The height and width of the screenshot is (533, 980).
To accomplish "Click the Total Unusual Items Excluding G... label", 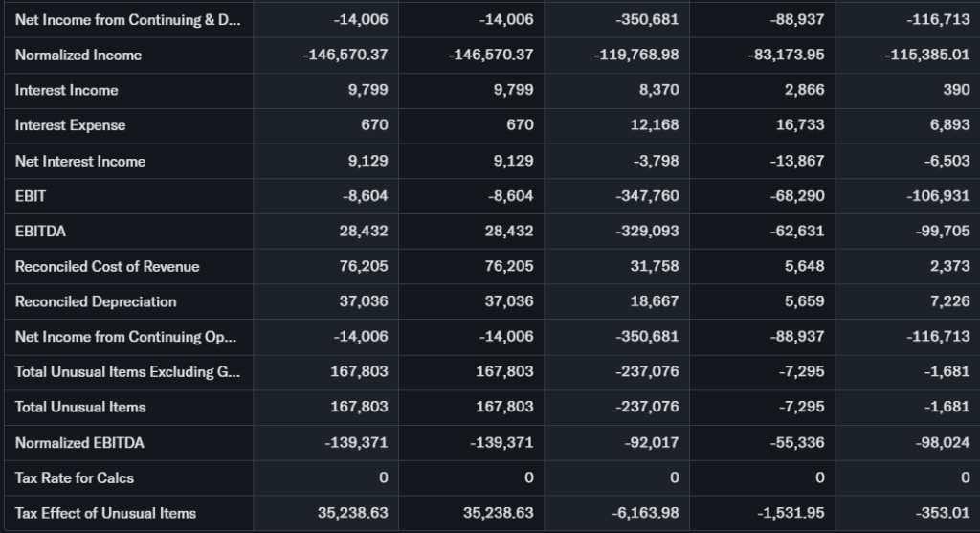I will tap(127, 371).
